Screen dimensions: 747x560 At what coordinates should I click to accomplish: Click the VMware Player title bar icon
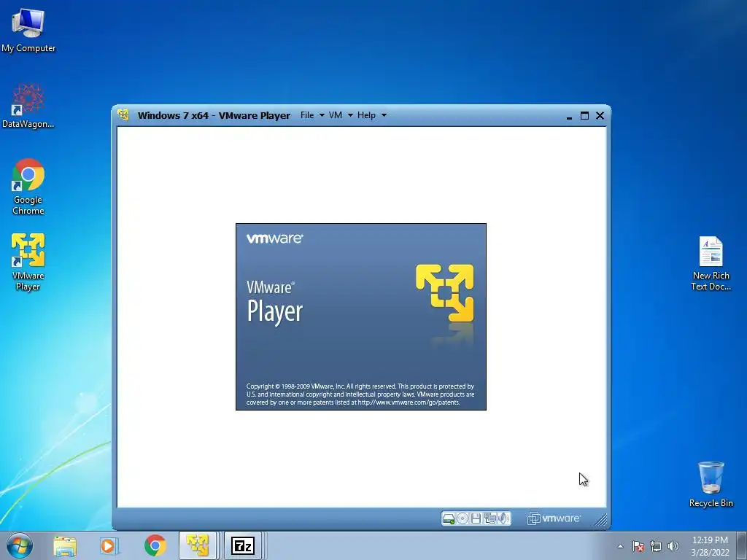click(x=123, y=114)
